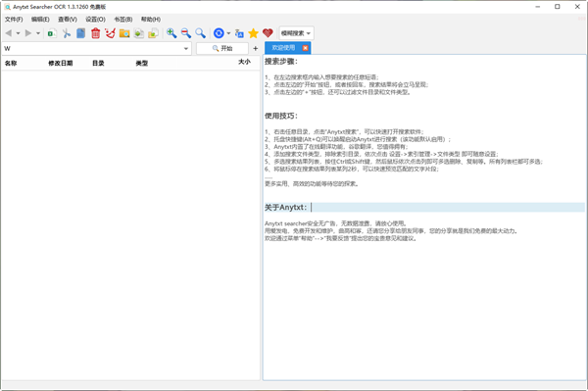The image size is (588, 391).
Task: Click the blue circular refresh icon
Action: tap(219, 33)
